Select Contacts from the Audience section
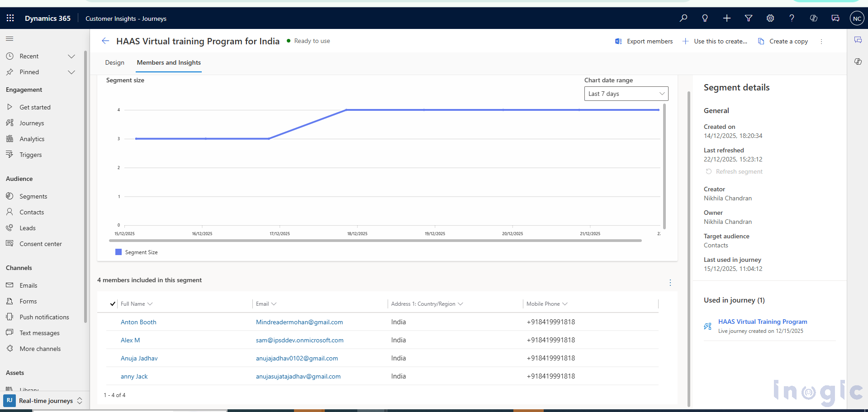The width and height of the screenshot is (868, 412). click(31, 212)
